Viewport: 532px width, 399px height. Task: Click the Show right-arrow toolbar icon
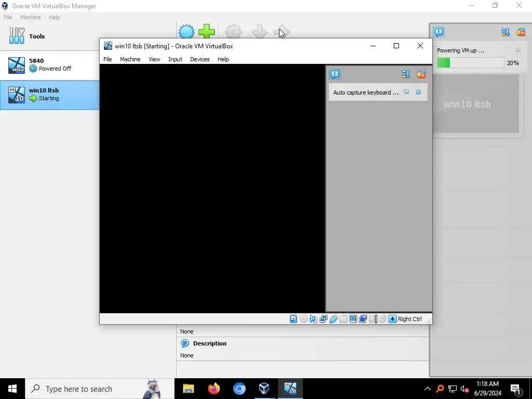point(282,32)
